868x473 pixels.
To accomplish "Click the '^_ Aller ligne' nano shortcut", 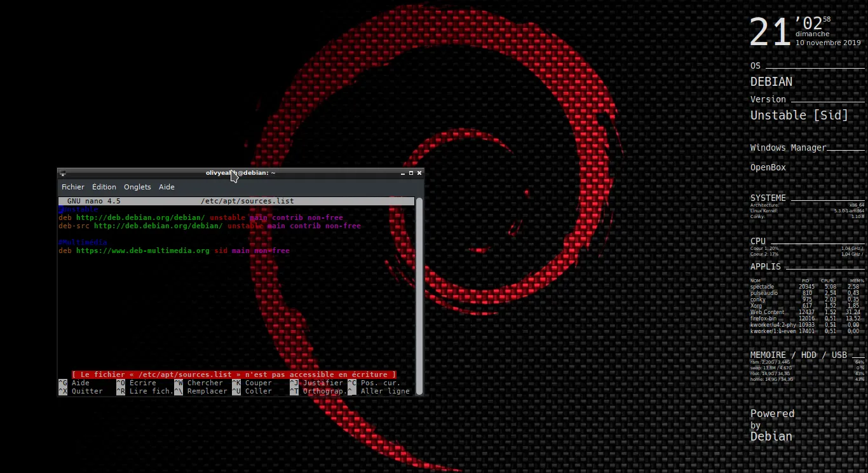I will coord(379,391).
